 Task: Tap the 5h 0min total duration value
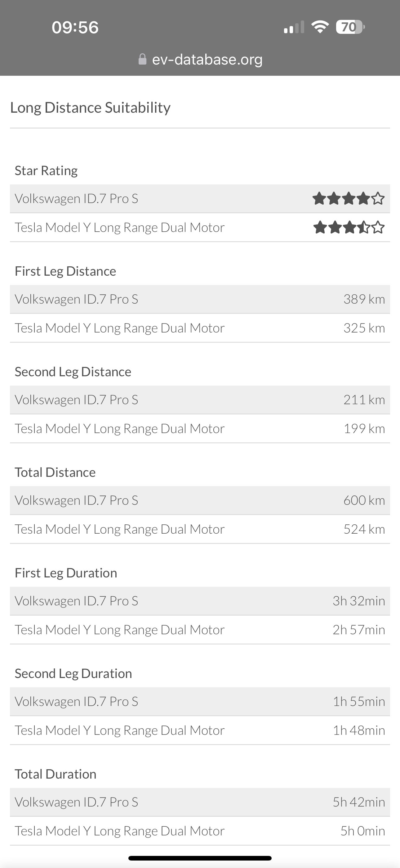[362, 831]
